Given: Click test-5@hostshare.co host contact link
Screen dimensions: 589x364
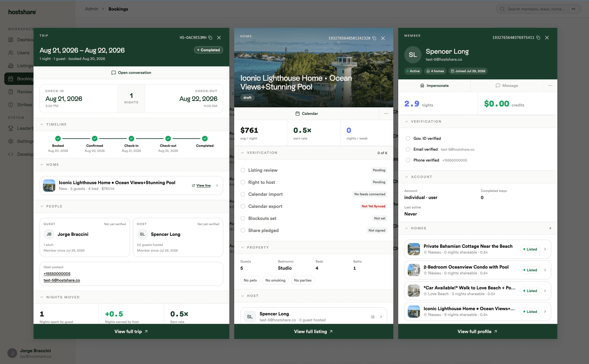Looking at the screenshot, I should click(x=62, y=280).
